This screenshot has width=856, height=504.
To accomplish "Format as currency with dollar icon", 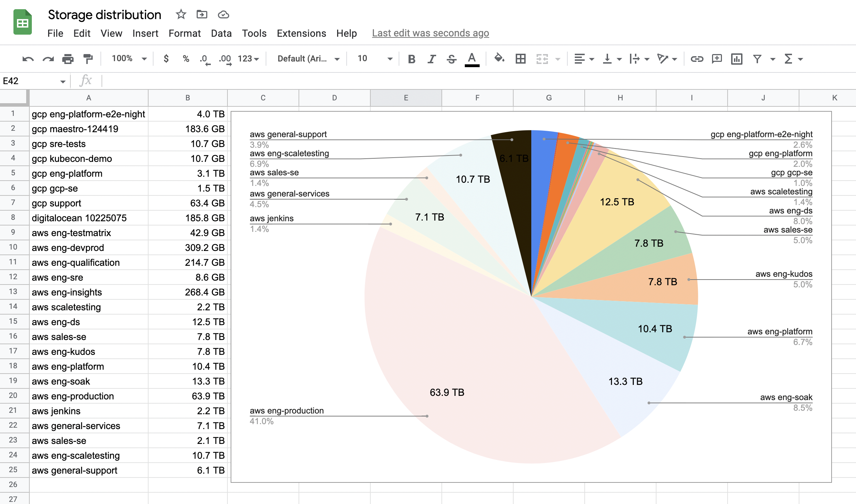I will [x=166, y=59].
